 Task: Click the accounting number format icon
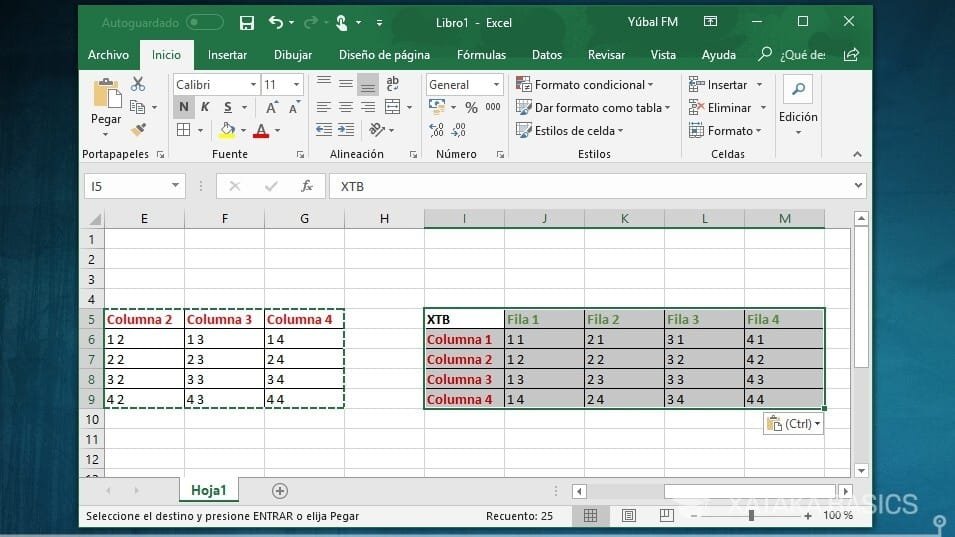pyautogui.click(x=437, y=107)
